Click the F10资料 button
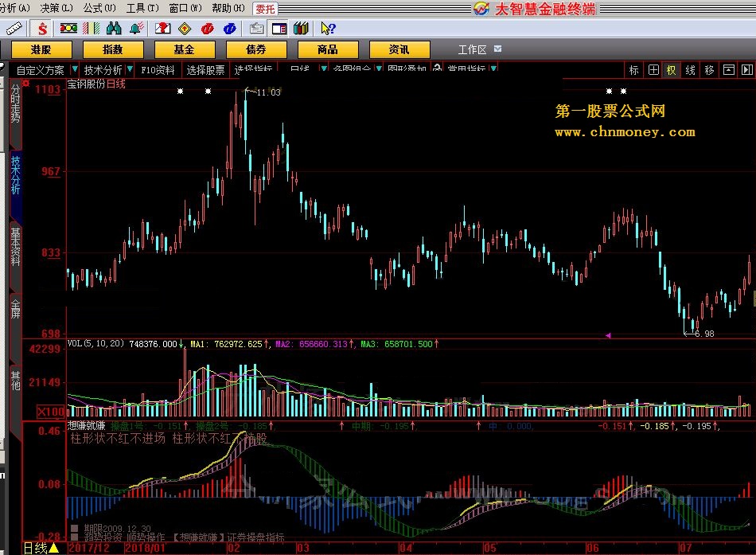The image size is (756, 555). [158, 70]
